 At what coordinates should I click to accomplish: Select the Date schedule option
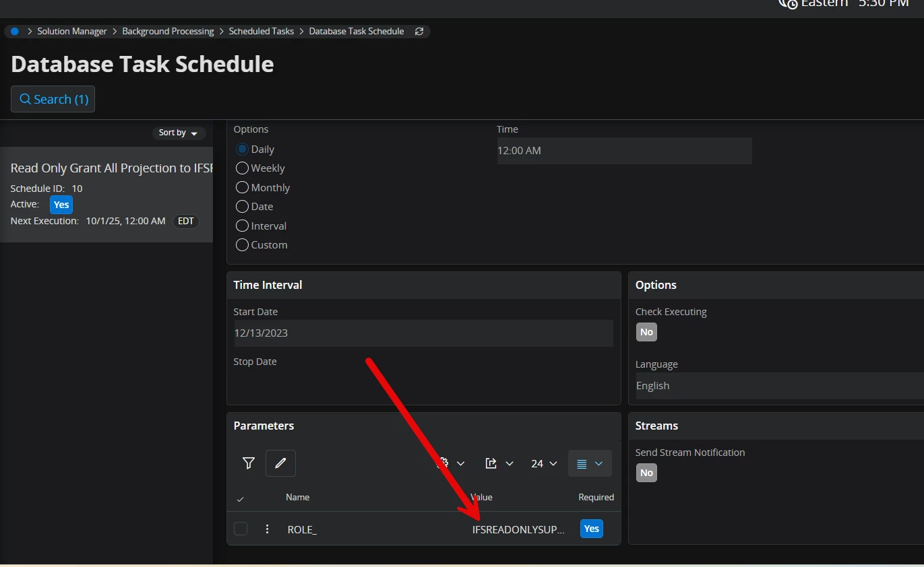click(242, 207)
